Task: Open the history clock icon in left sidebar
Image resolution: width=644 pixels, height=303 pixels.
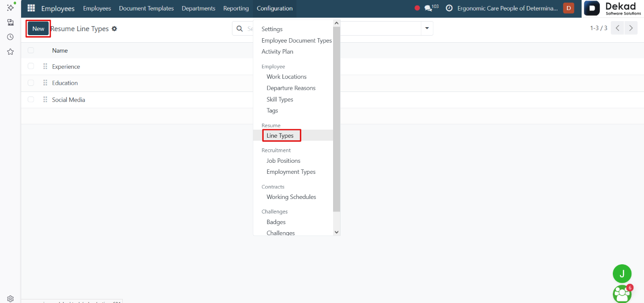Action: coord(10,37)
